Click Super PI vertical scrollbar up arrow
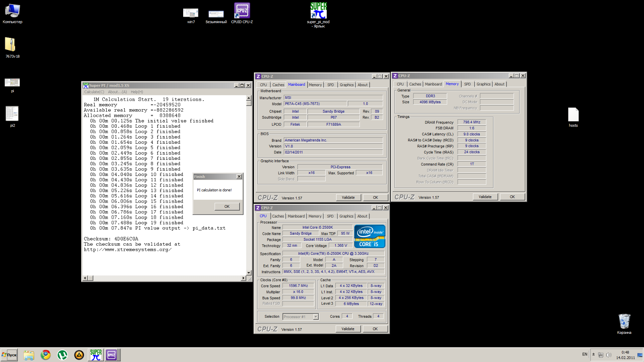The height and width of the screenshot is (362, 644). (249, 98)
